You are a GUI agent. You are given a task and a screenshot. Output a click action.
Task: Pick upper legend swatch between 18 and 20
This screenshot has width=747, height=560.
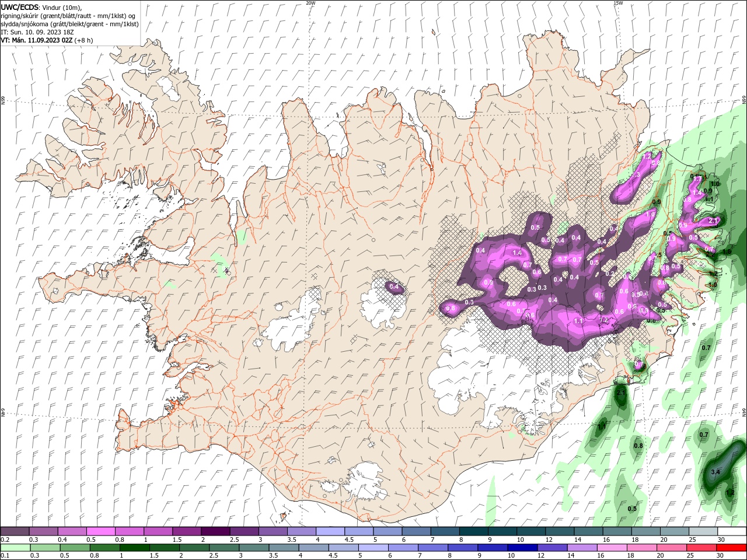645,531
